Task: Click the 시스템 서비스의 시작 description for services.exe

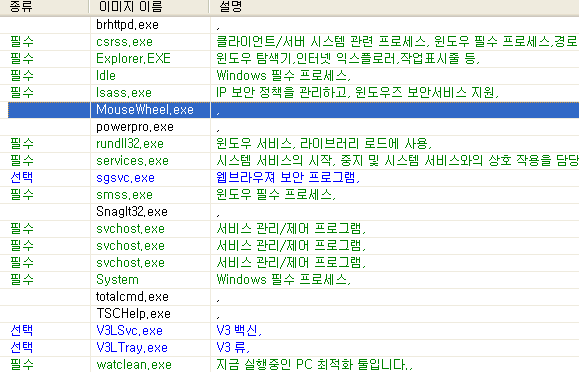Action: click(397, 161)
